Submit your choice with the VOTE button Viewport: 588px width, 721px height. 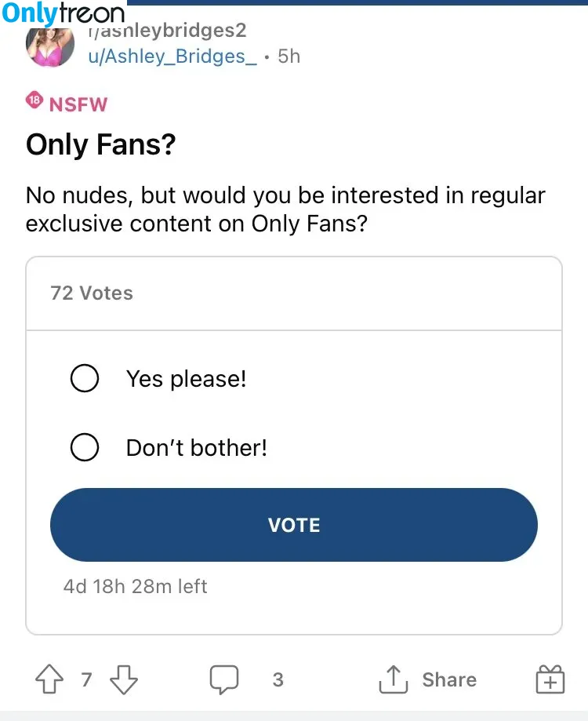294,525
